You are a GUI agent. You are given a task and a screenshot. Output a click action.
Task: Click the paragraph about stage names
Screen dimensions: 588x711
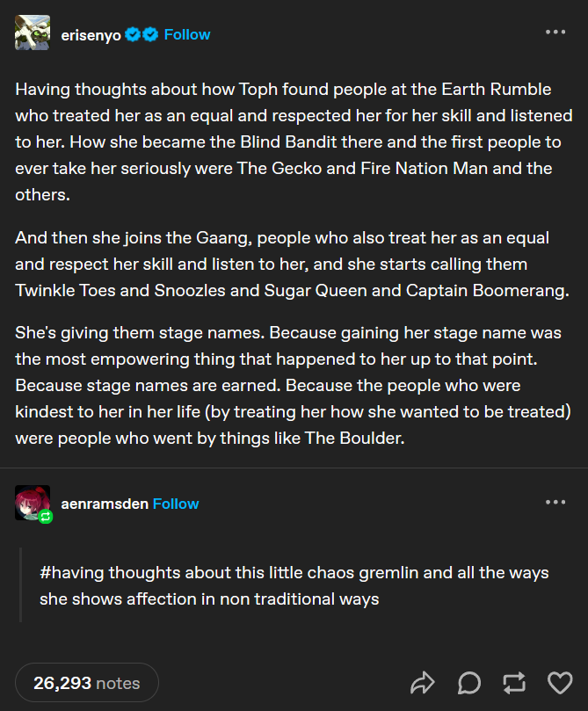pos(294,386)
